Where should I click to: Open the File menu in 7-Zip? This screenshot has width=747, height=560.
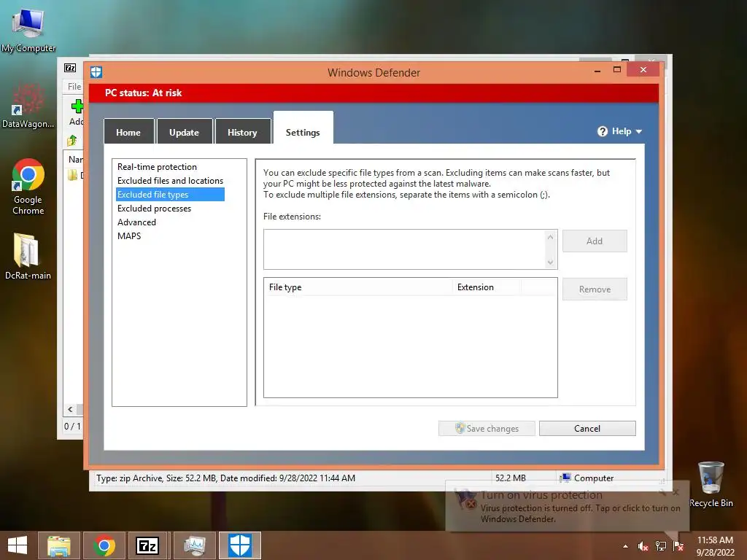pos(74,87)
